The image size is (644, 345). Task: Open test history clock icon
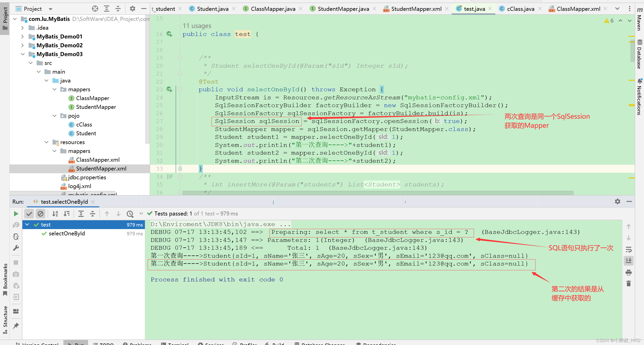[130, 214]
